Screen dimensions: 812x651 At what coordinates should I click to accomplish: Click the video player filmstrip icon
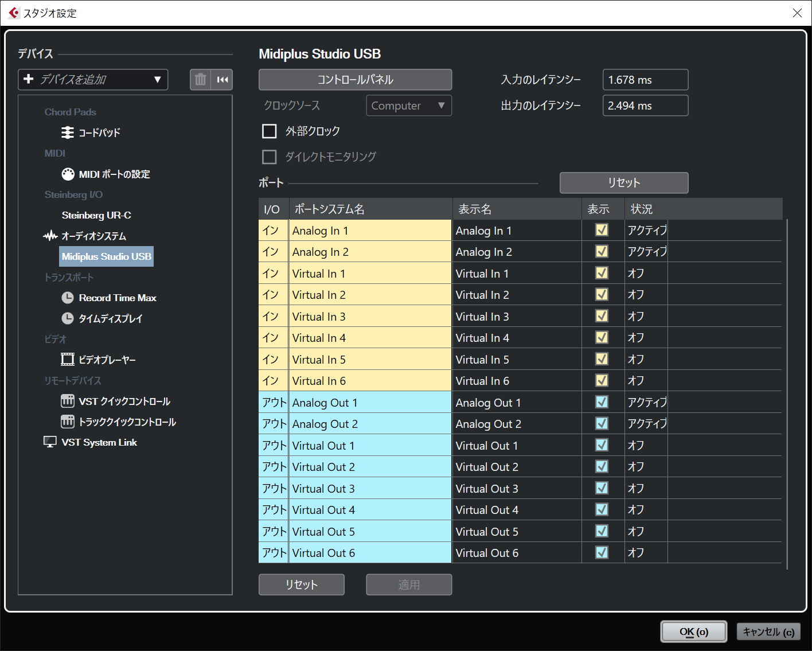click(x=68, y=360)
